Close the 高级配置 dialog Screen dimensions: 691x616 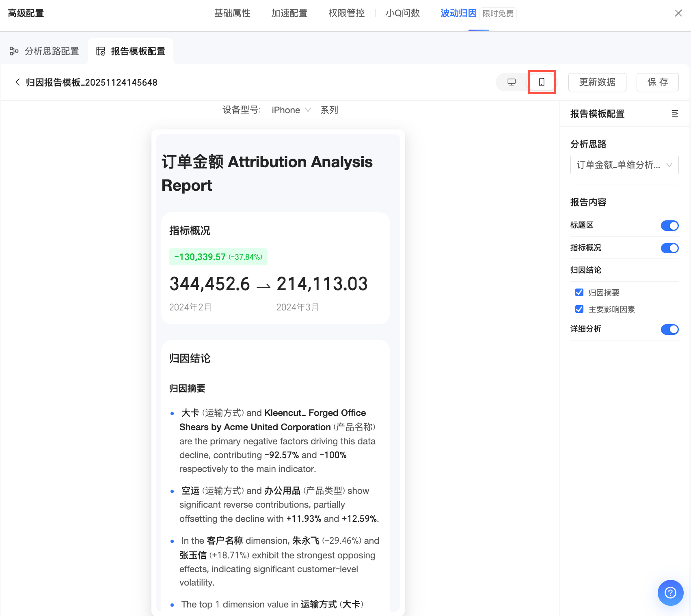(678, 13)
